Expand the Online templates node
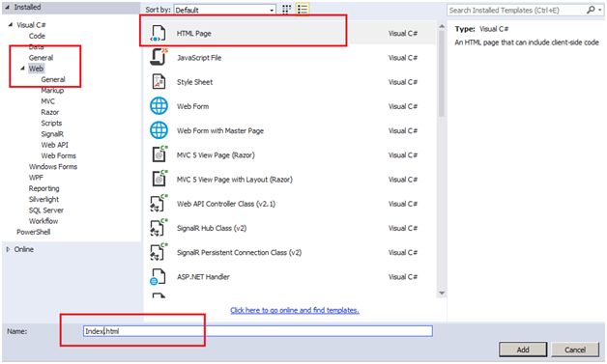This screenshot has height=364, width=607. pyautogui.click(x=8, y=249)
